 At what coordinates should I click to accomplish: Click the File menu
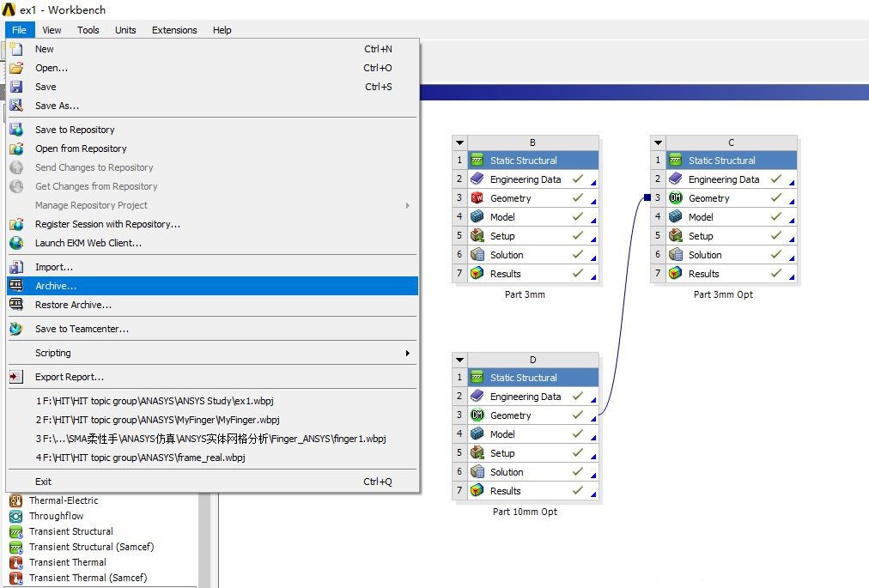(x=20, y=30)
